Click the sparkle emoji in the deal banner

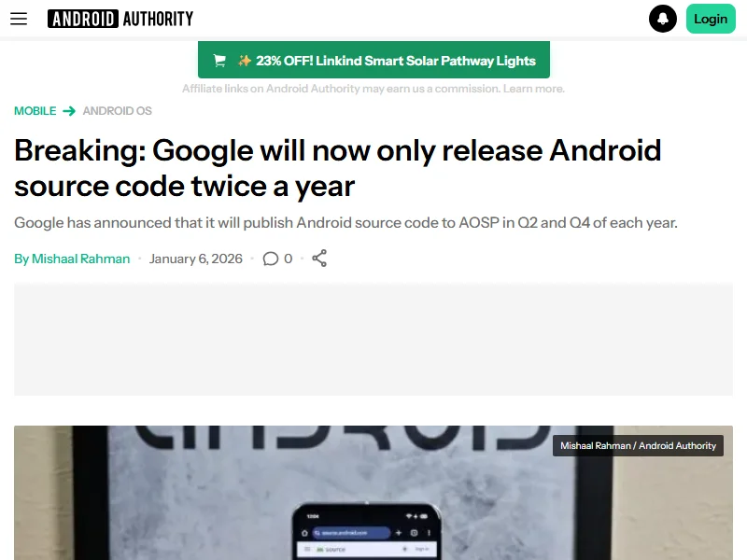pos(245,61)
